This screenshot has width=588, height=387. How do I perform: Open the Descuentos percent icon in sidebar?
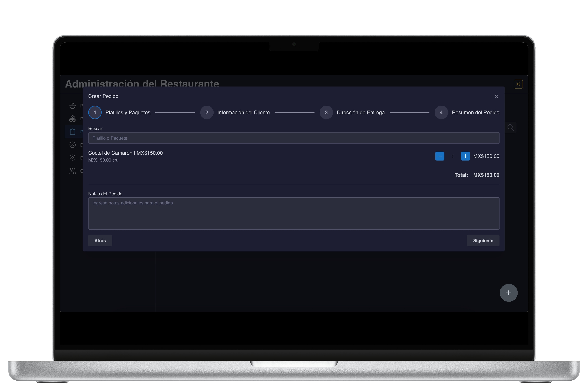point(72,145)
